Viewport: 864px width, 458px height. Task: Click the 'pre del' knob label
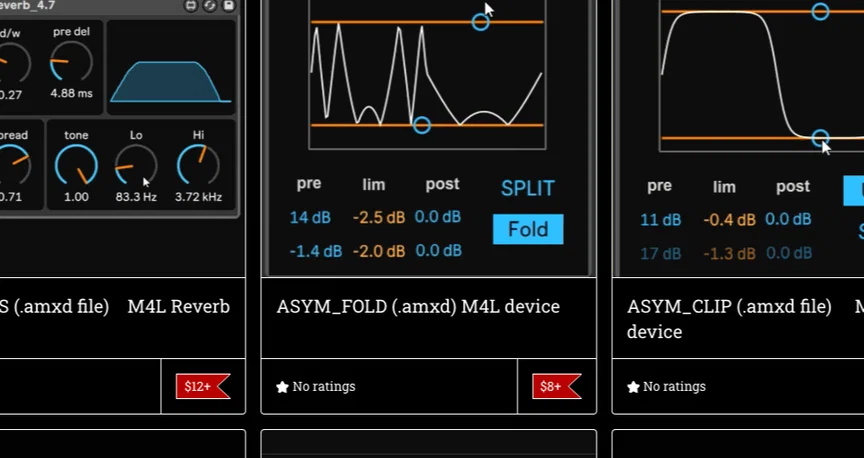point(72,32)
